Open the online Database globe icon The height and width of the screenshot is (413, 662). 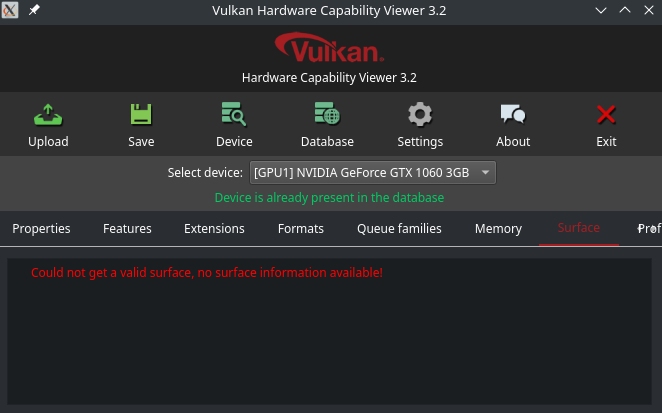coord(327,114)
